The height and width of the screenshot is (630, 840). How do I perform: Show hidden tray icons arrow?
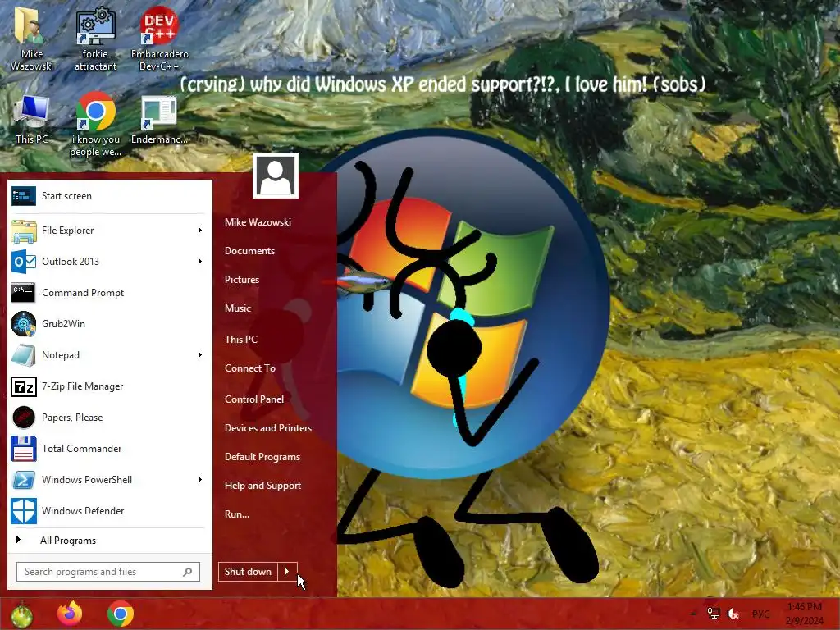click(694, 614)
